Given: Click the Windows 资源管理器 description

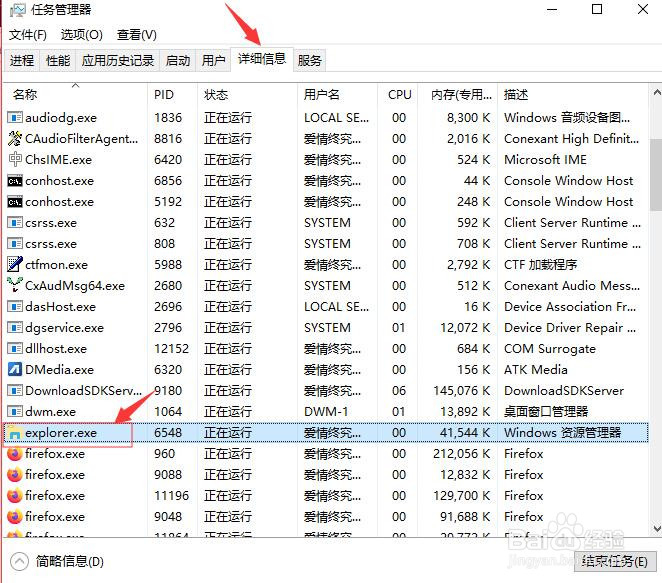Looking at the screenshot, I should (x=562, y=433).
